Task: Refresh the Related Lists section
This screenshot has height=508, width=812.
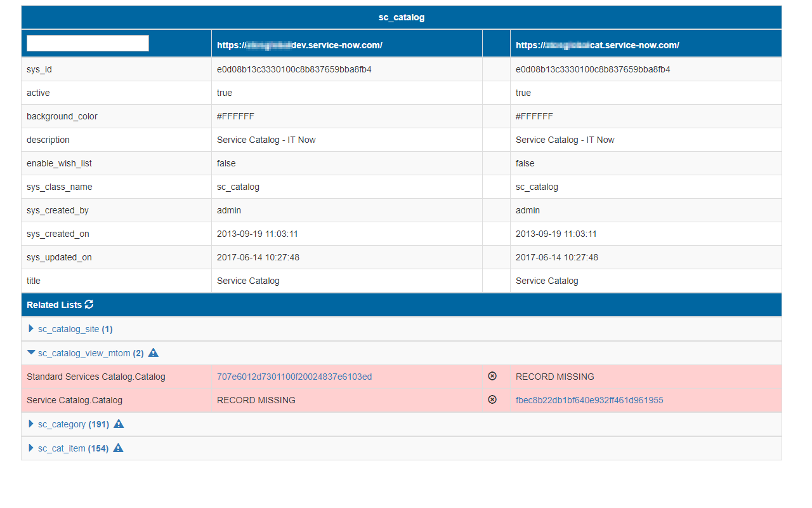Action: pyautogui.click(x=89, y=304)
